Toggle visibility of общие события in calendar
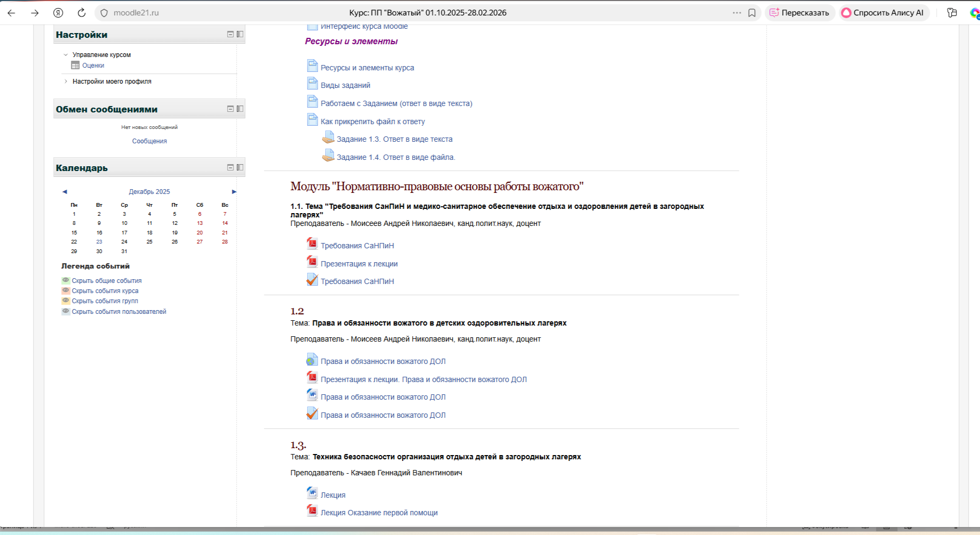This screenshot has height=535, width=980. click(x=66, y=280)
